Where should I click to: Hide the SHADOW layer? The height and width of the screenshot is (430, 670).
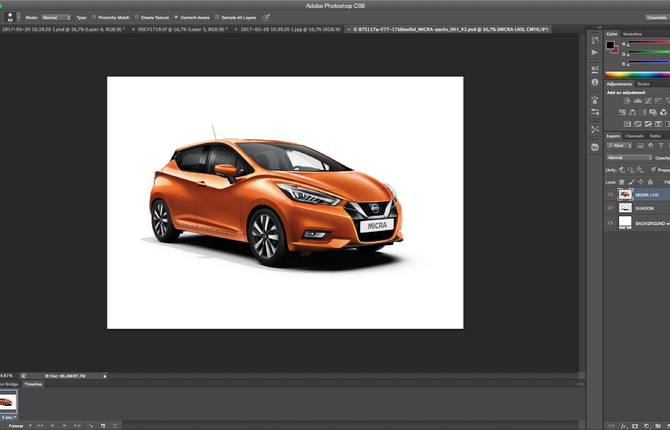(610, 208)
